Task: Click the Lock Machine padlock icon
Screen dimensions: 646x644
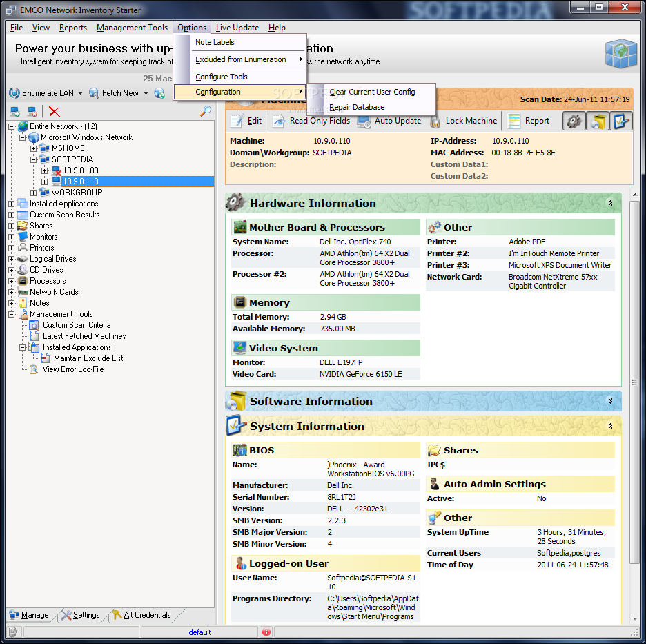Action: coord(435,121)
